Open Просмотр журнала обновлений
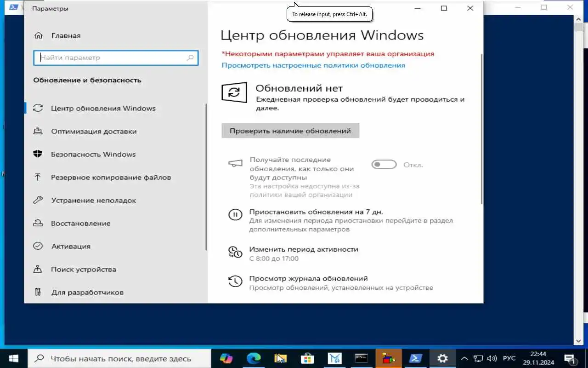The width and height of the screenshot is (588, 368). click(308, 279)
